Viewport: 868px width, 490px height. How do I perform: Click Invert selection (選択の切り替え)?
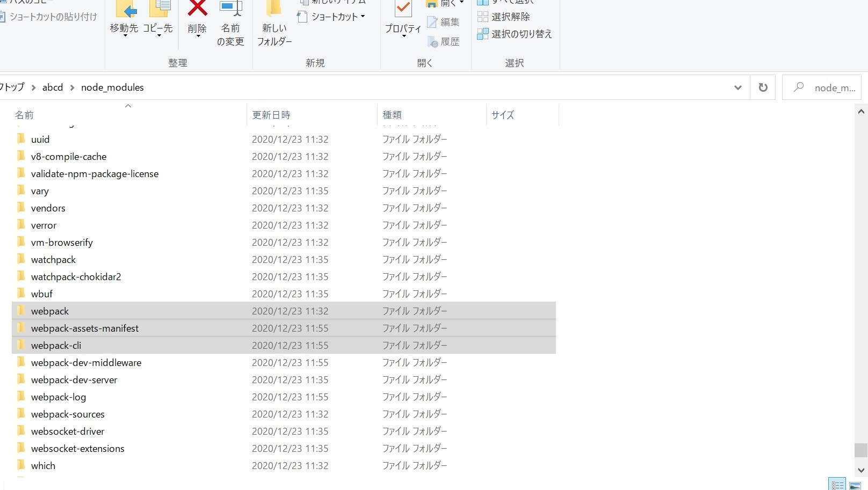coord(515,34)
